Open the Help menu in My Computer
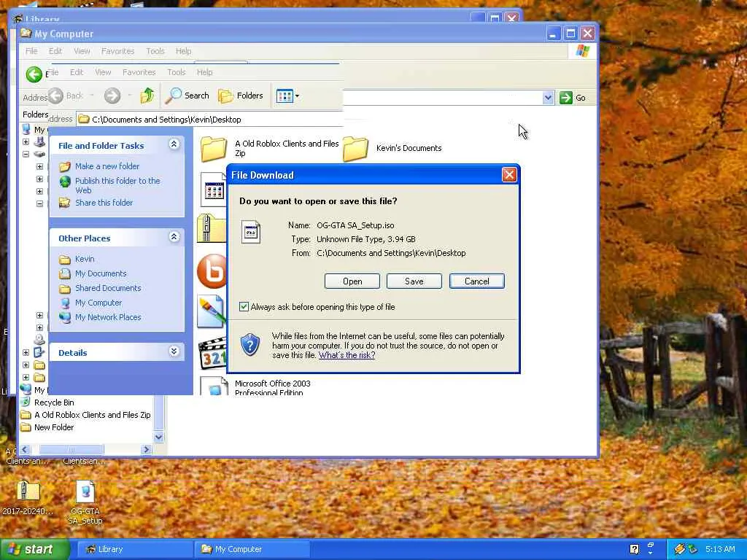This screenshot has height=560, width=747. click(x=183, y=51)
